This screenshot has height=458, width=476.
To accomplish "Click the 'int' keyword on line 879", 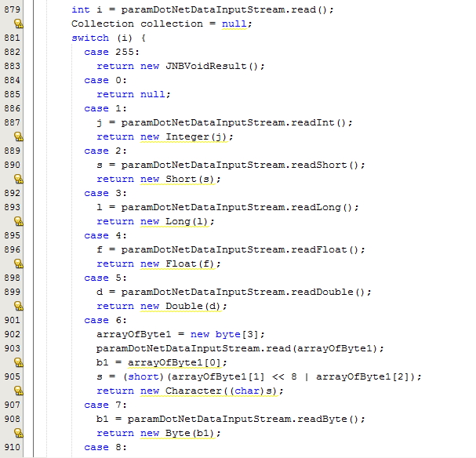I will tap(81, 9).
